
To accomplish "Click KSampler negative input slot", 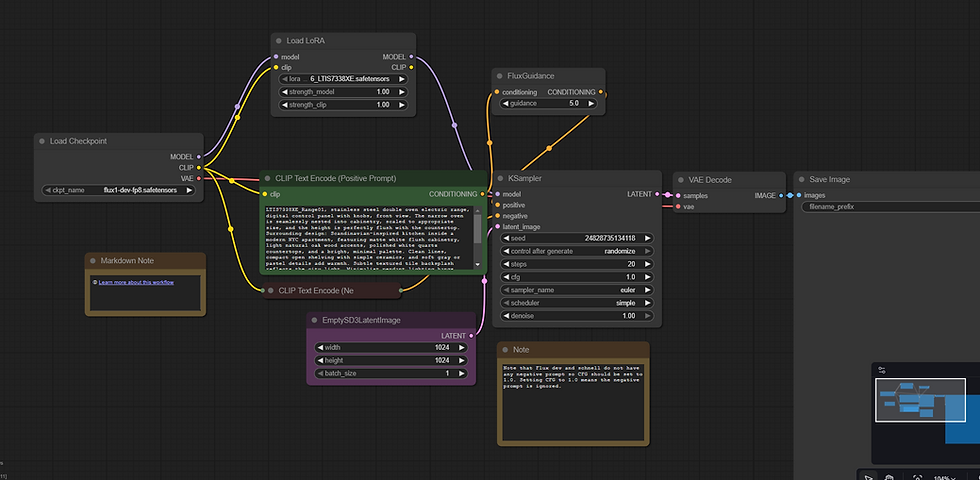I will [x=498, y=216].
